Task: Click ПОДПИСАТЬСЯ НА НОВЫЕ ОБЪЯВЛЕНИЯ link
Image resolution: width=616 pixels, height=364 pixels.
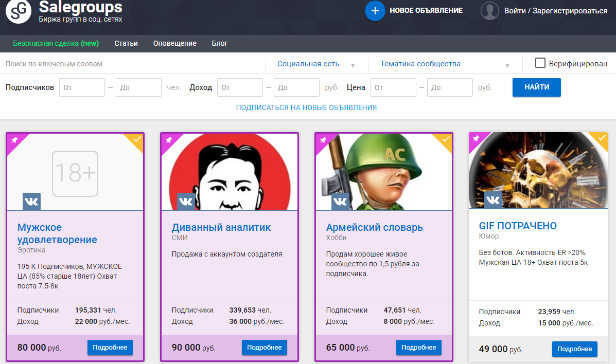Action: (306, 107)
